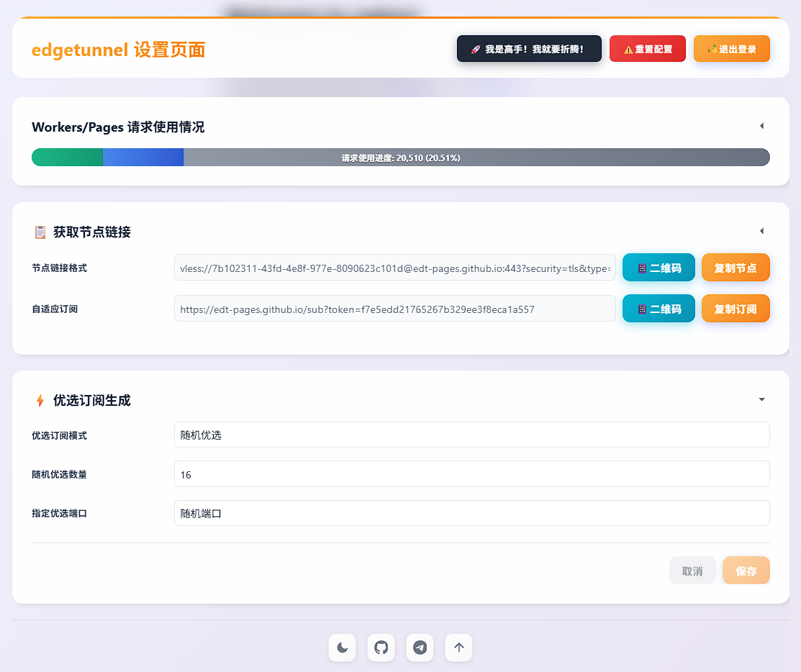Click the lightning icon beside 优选订阅生成
Screen dimensions: 801x672
(x=40, y=401)
